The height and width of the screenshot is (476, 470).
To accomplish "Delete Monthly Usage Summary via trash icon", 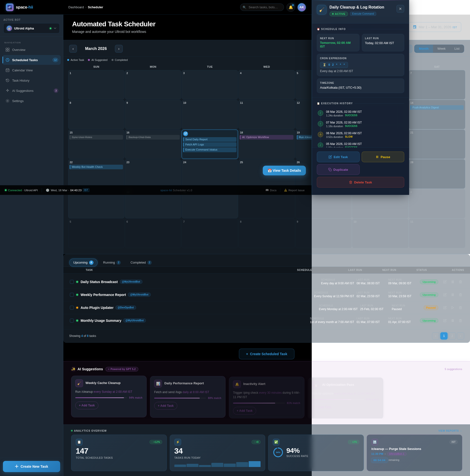I will pyautogui.click(x=461, y=321).
